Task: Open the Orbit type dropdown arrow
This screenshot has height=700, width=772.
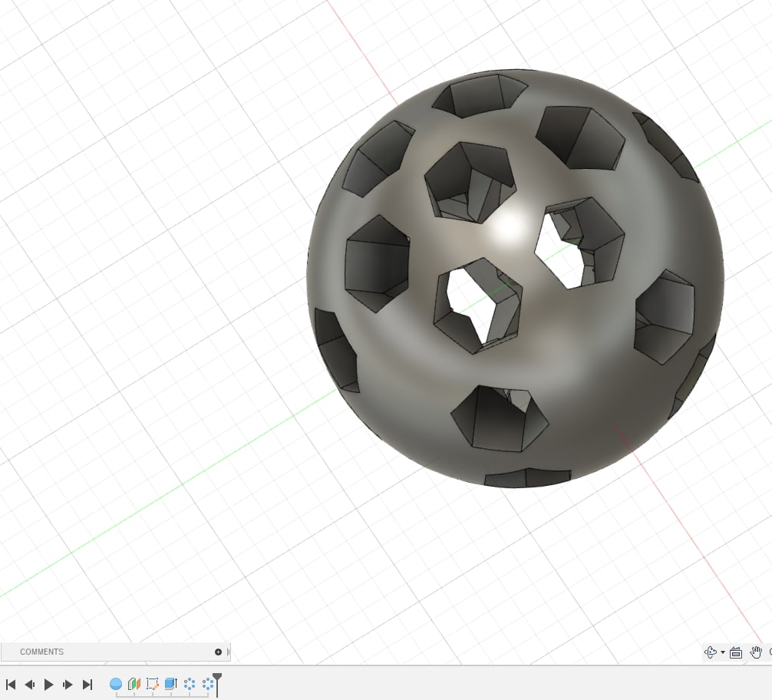Action: (723, 652)
